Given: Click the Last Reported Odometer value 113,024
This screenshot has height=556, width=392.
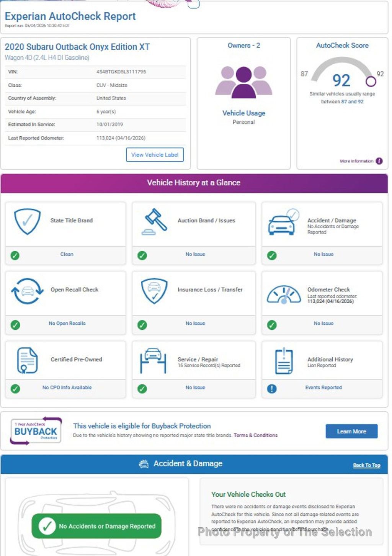Looking at the screenshot, I should click(121, 138).
